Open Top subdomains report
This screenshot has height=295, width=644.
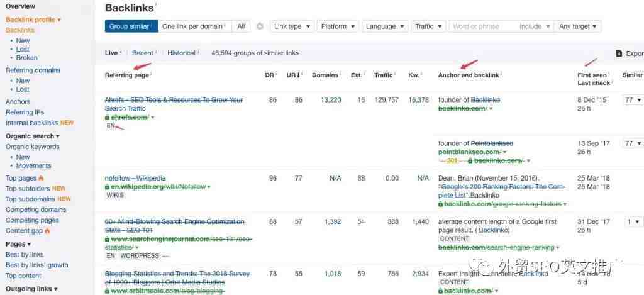[x=30, y=199]
